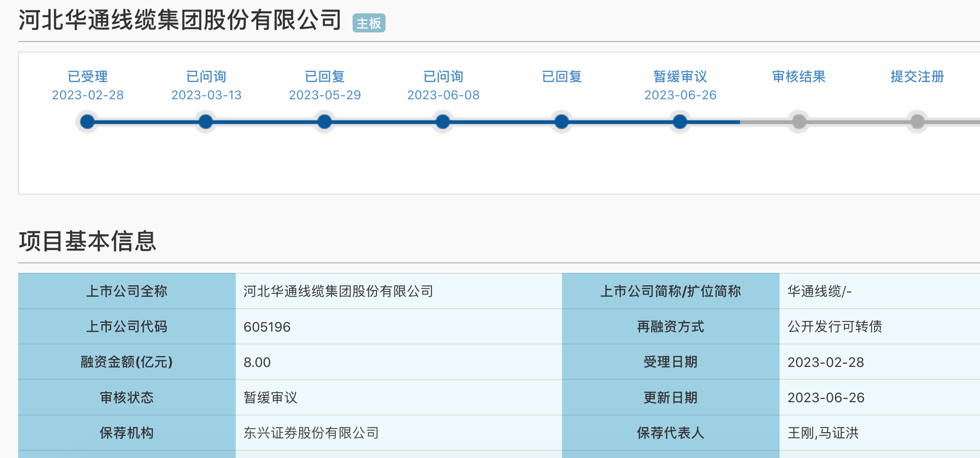Click the 暂缓审议 label in the timeline
Viewport: 980px width, 458px height.
pyautogui.click(x=680, y=76)
